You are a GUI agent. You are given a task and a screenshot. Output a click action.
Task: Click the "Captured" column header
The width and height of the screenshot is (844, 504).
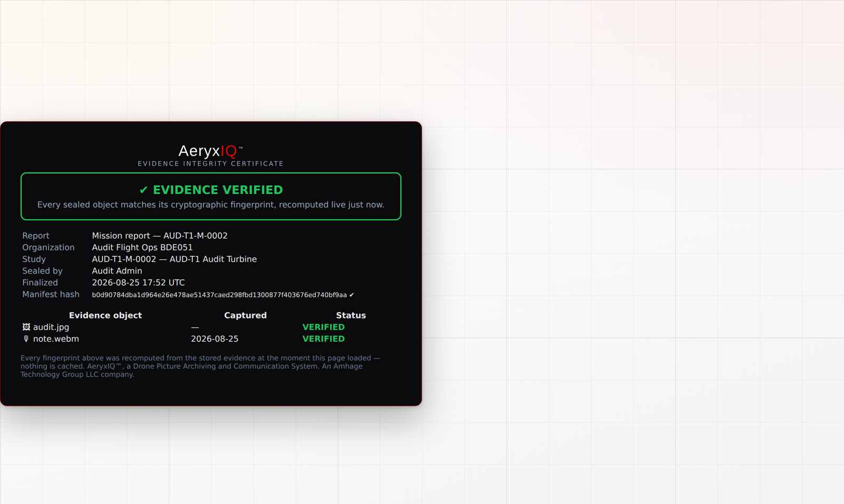(x=245, y=315)
